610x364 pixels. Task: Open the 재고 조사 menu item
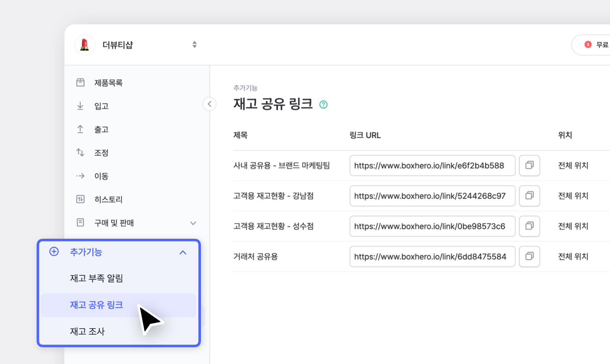click(87, 331)
